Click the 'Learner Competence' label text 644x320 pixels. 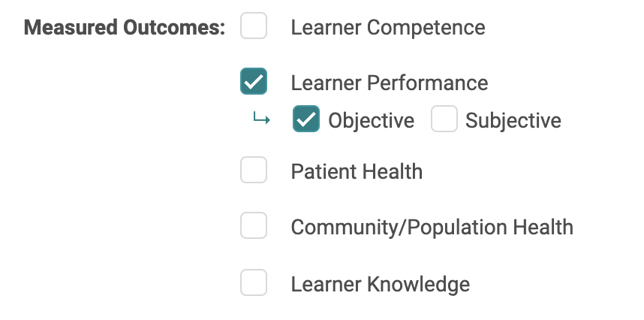tap(388, 28)
